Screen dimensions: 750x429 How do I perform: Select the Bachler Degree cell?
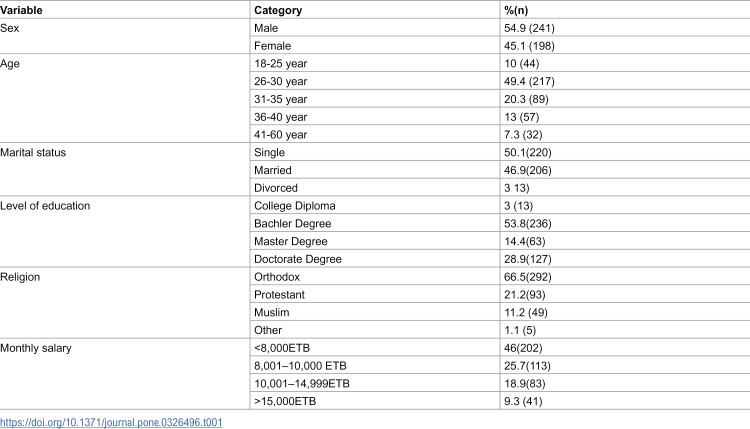coord(292,223)
